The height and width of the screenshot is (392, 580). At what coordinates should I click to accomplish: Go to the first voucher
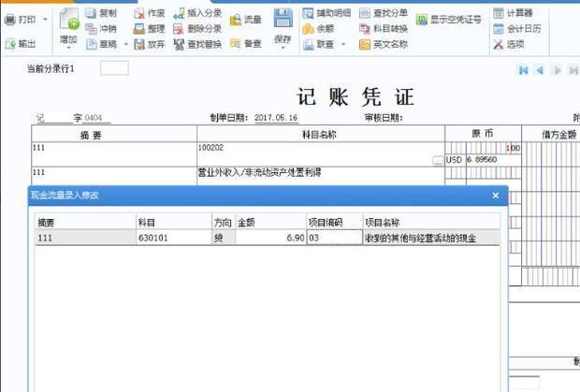pyautogui.click(x=524, y=70)
